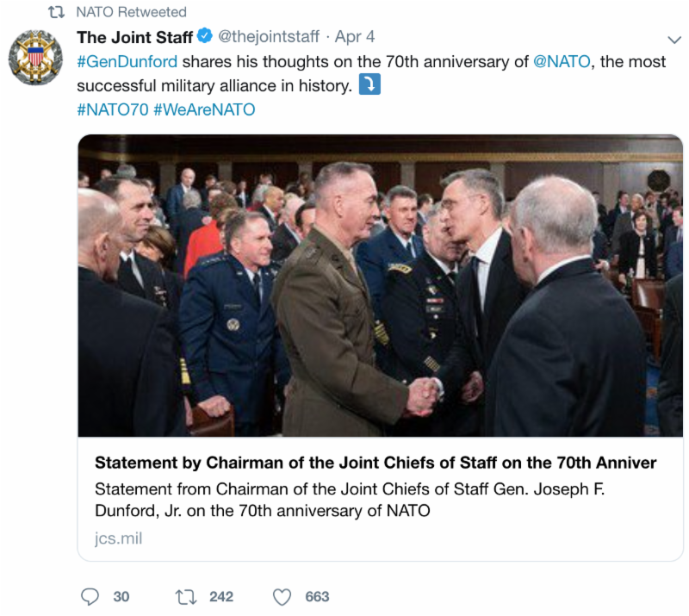Click the retweeted indicator icon at top
Viewport: 689px width, 616px height.
tap(56, 12)
